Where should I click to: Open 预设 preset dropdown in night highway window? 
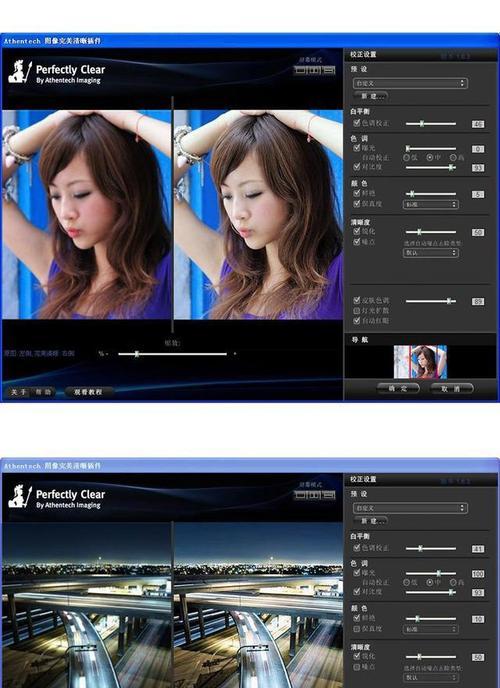pos(410,508)
